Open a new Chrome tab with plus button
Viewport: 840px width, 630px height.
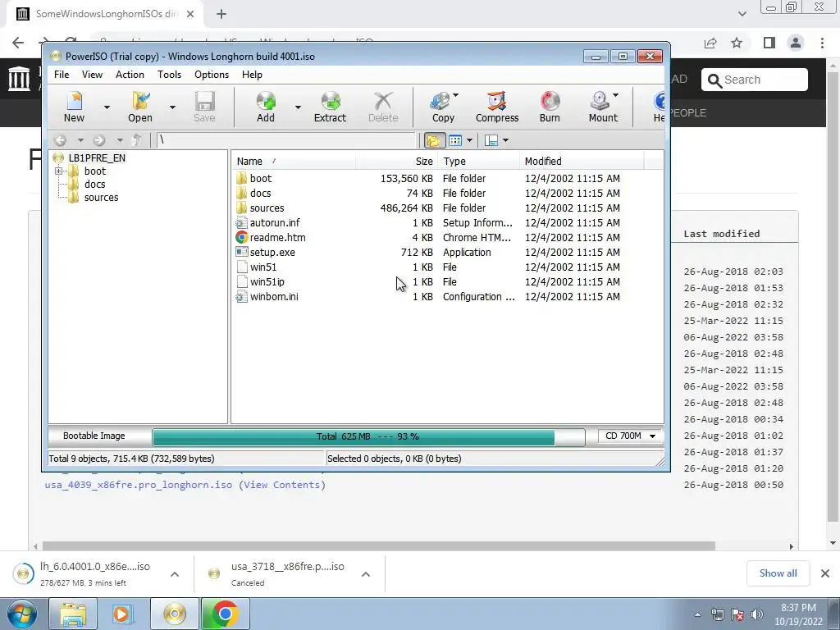(x=221, y=15)
